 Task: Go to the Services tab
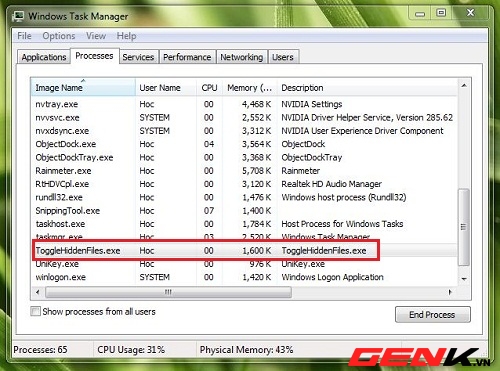coord(138,57)
